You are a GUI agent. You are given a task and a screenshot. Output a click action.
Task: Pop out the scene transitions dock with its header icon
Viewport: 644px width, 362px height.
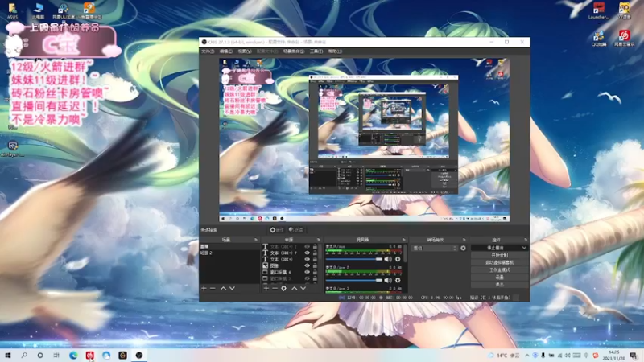pyautogui.click(x=464, y=240)
